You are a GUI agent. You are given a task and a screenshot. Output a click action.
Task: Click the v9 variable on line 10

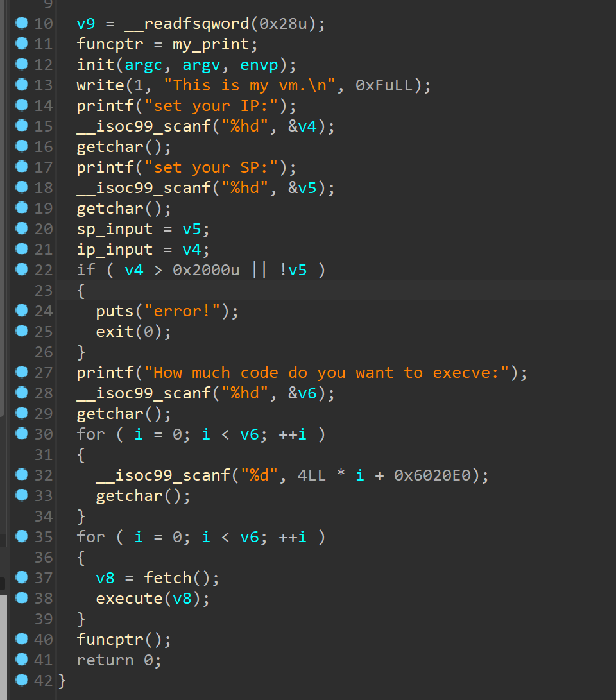pyautogui.click(x=86, y=24)
